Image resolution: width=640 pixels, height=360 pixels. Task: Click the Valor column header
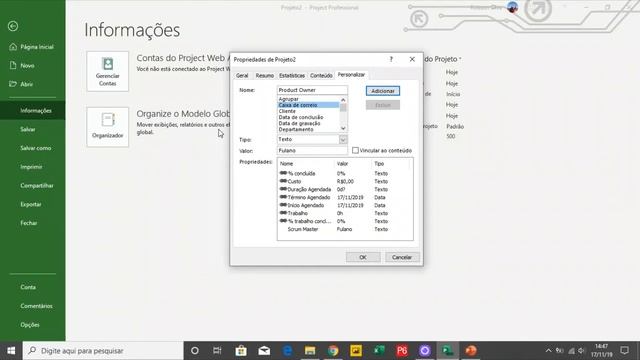(342, 164)
